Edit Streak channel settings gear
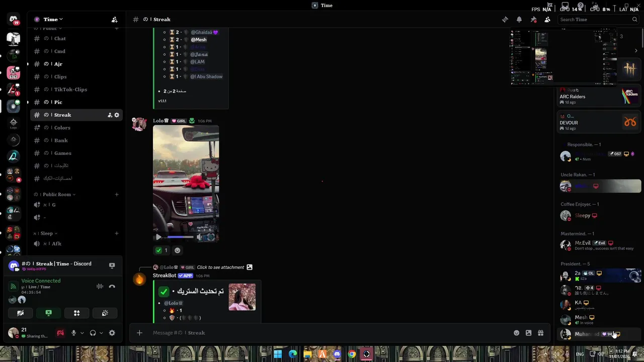644x362 pixels. tap(117, 115)
